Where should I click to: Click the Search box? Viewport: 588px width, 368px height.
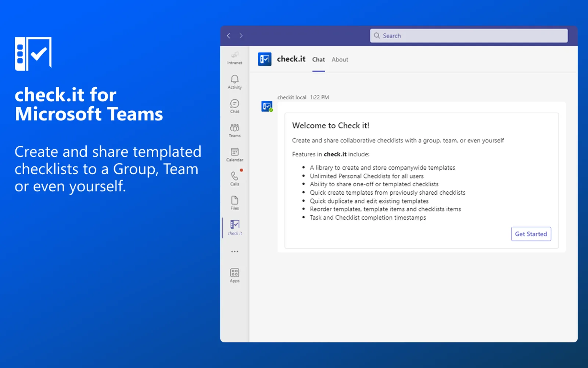[x=469, y=36]
